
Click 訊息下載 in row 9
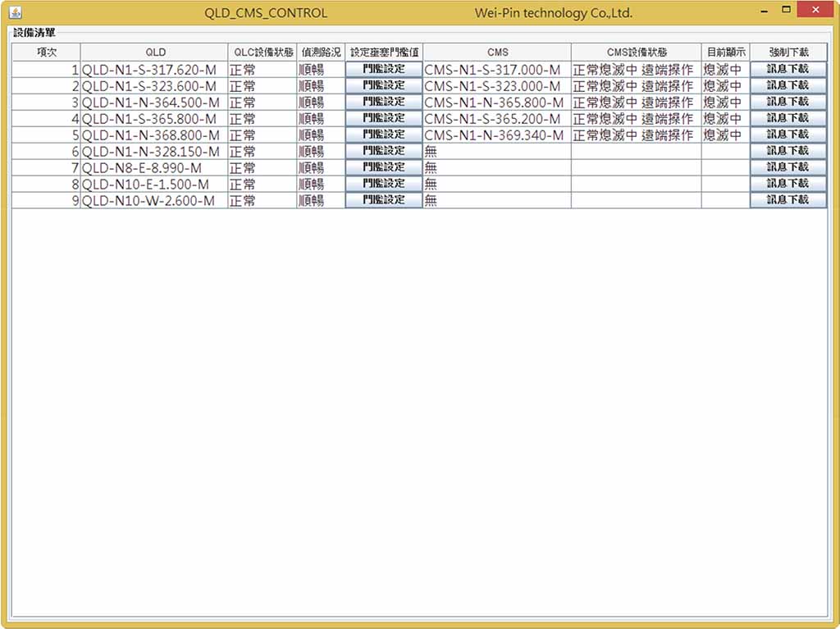coord(788,200)
